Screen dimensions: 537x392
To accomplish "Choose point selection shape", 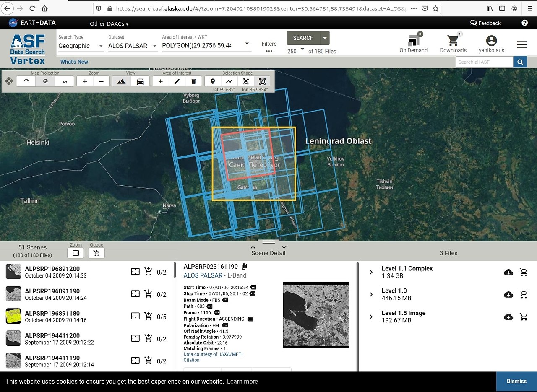I will (x=213, y=81).
